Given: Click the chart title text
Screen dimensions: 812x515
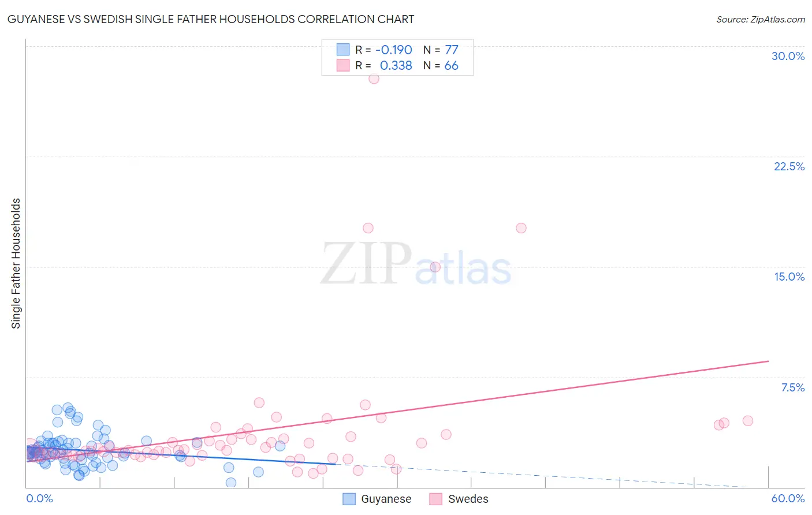Looking at the screenshot, I should coord(210,19).
